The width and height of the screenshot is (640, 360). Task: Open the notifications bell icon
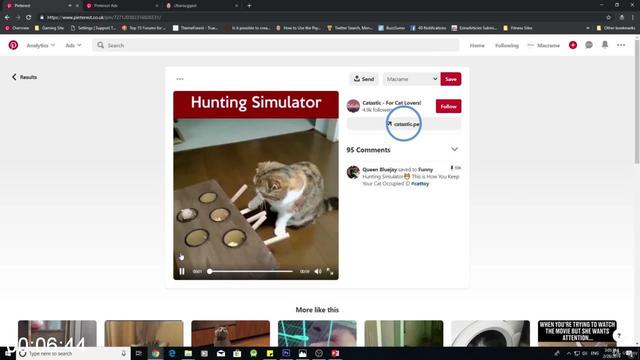(605, 45)
